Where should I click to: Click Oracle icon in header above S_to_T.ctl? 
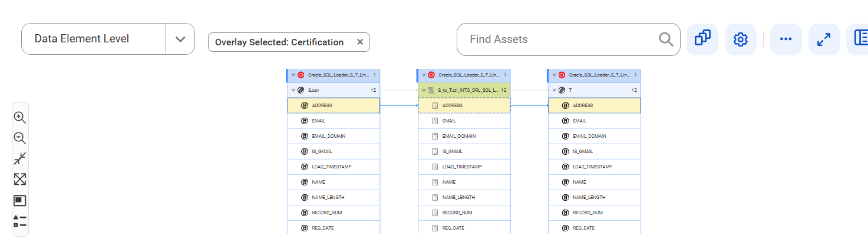431,75
